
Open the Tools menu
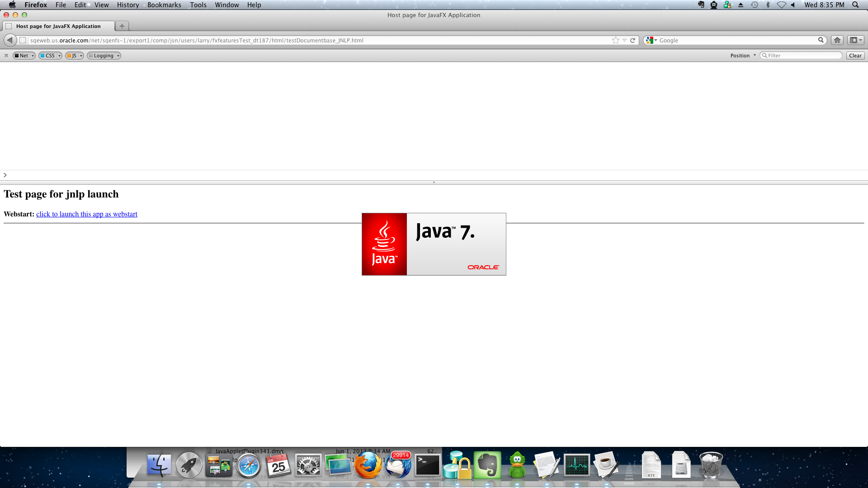tap(198, 5)
